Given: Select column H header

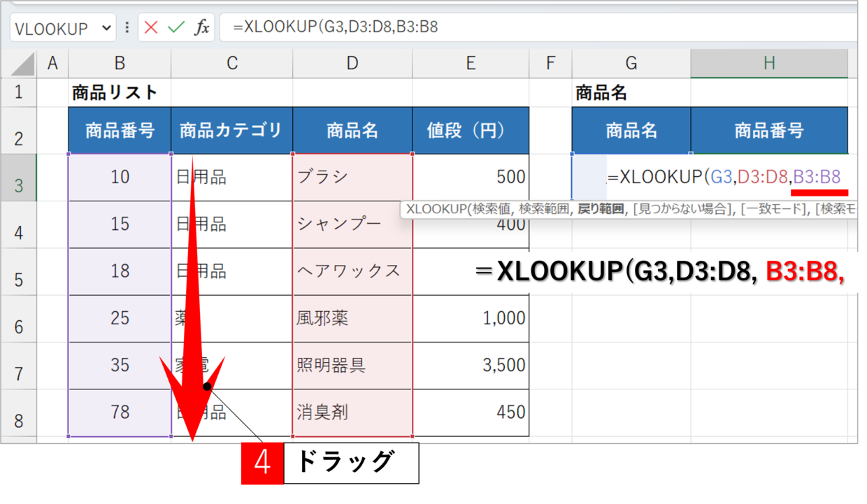Looking at the screenshot, I should 769,64.
